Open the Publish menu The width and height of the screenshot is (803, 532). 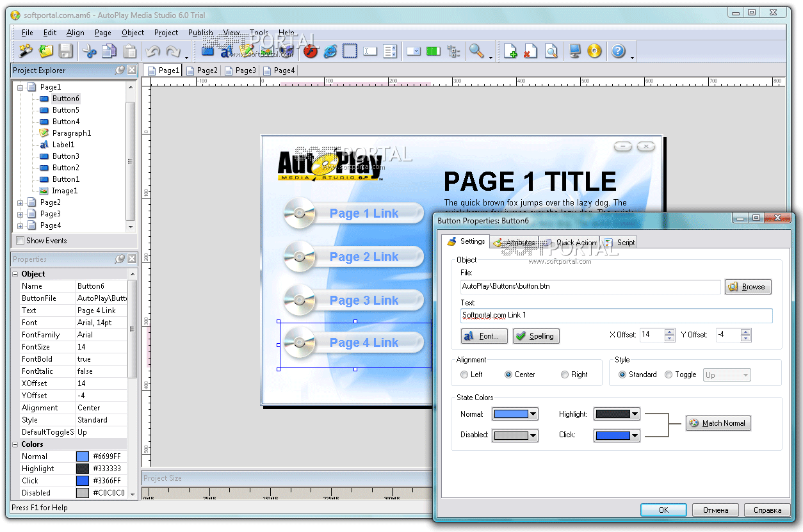pyautogui.click(x=200, y=33)
